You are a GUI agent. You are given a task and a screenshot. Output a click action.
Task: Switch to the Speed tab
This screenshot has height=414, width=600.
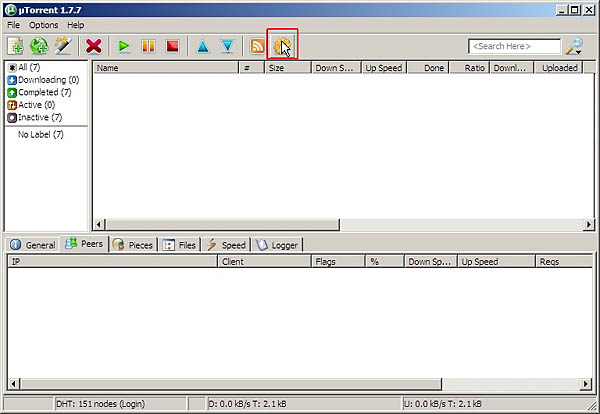pos(226,245)
